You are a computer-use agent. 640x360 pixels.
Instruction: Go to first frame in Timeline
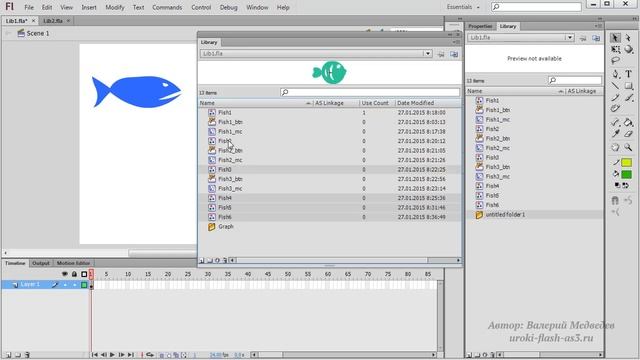click(x=94, y=355)
